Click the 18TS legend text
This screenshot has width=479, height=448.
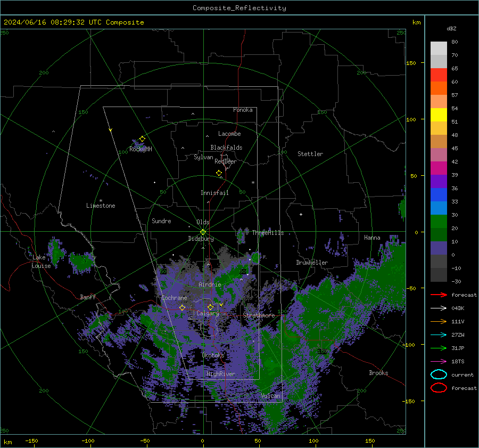(458, 362)
